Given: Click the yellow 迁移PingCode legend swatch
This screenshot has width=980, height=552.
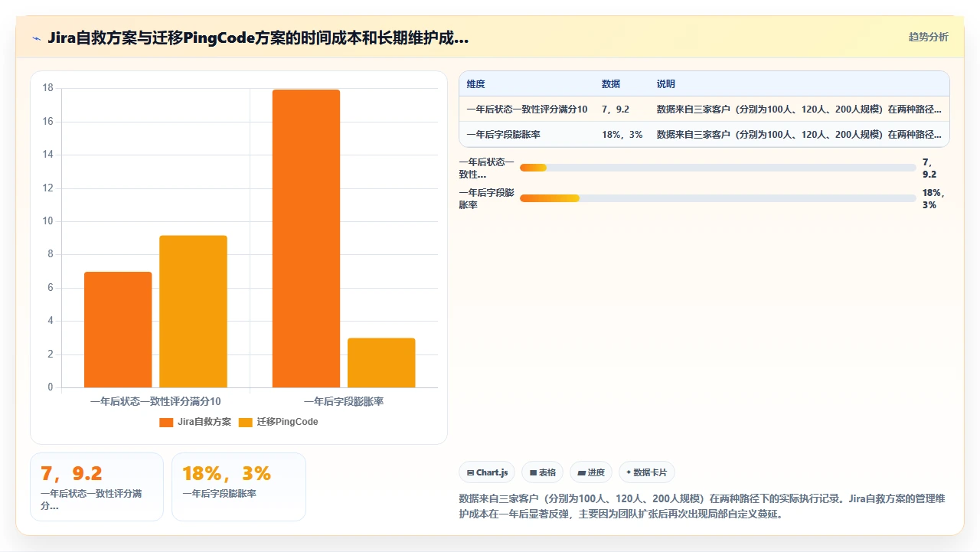Looking at the screenshot, I should click(x=246, y=423).
